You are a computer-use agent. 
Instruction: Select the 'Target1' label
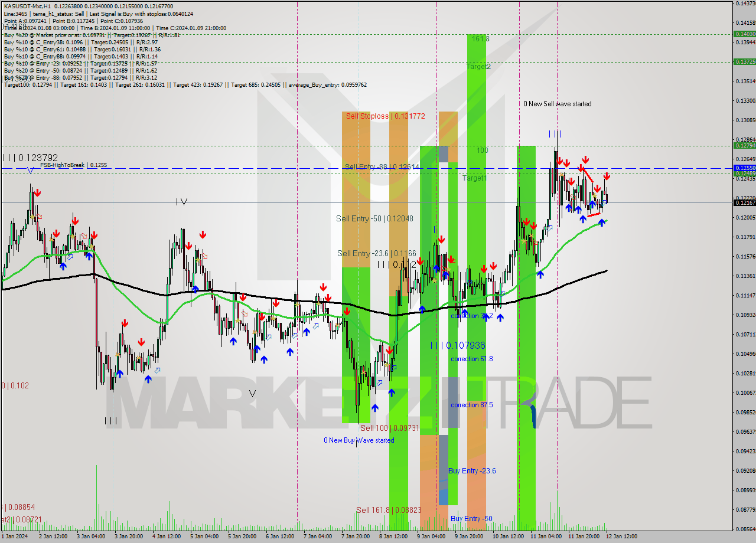[474, 178]
